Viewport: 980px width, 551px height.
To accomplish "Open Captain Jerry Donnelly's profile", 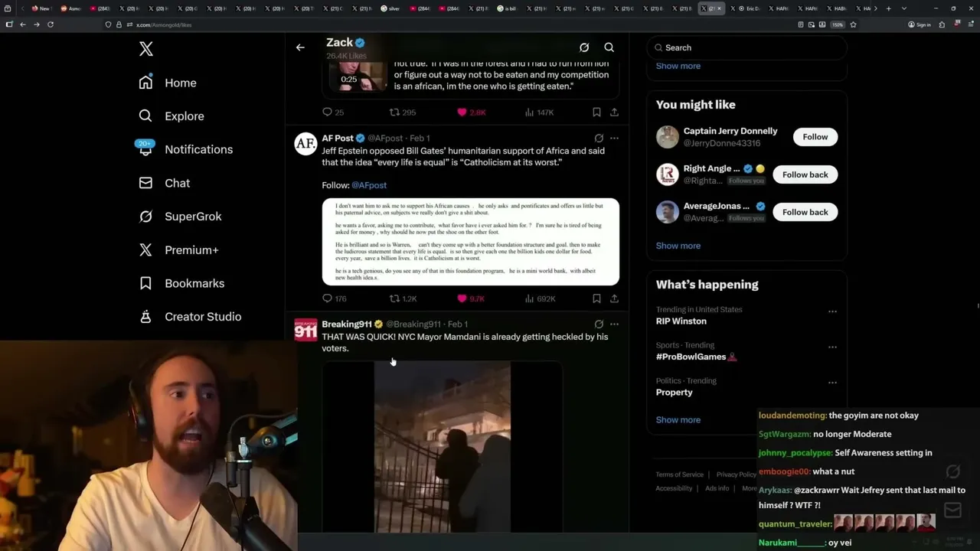I will pos(730,131).
